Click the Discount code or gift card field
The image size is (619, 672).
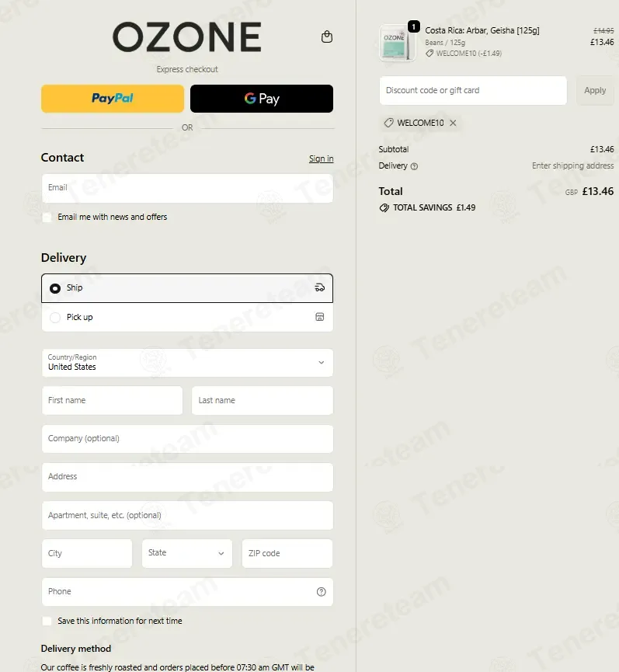(x=473, y=90)
